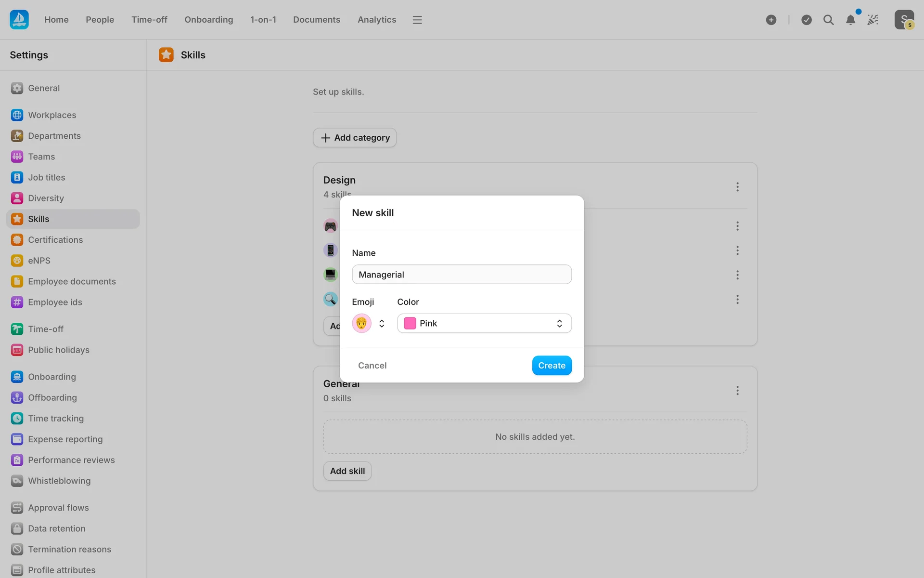Image resolution: width=924 pixels, height=578 pixels.
Task: Click the Create button
Action: pyautogui.click(x=552, y=366)
